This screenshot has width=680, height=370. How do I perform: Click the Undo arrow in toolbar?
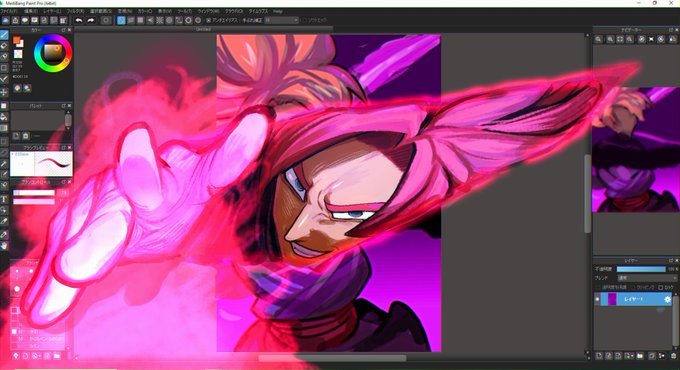pos(79,20)
